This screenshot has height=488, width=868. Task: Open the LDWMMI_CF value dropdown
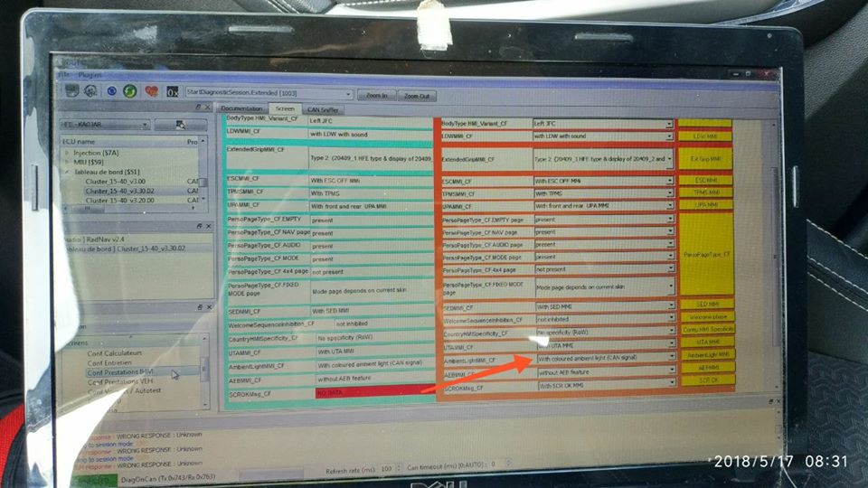coord(603,136)
